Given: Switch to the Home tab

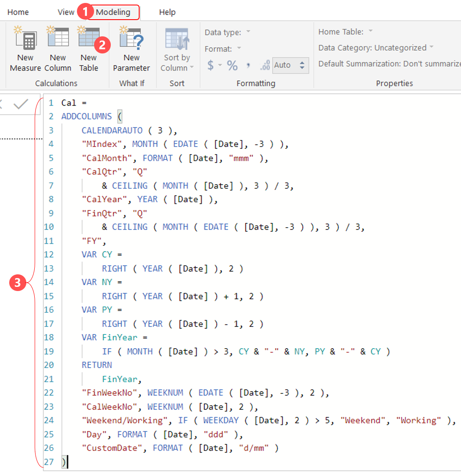Looking at the screenshot, I should [x=18, y=12].
